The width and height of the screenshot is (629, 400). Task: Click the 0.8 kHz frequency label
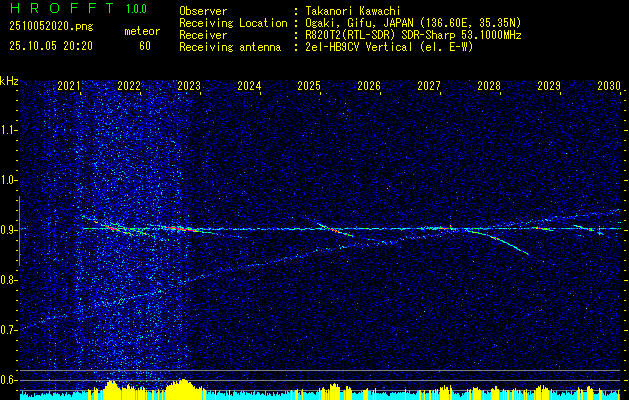pyautogui.click(x=9, y=280)
